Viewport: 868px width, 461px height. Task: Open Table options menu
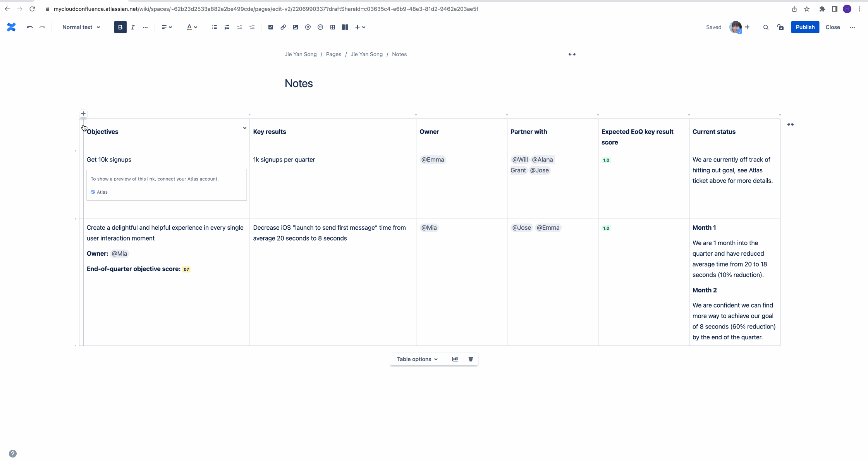[x=417, y=359]
